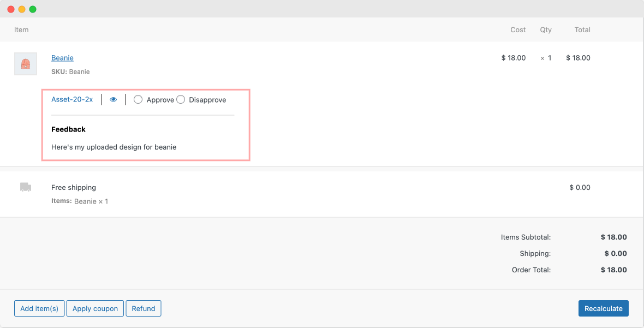Click the Qty column header
This screenshot has width=644, height=328.
[546, 29]
